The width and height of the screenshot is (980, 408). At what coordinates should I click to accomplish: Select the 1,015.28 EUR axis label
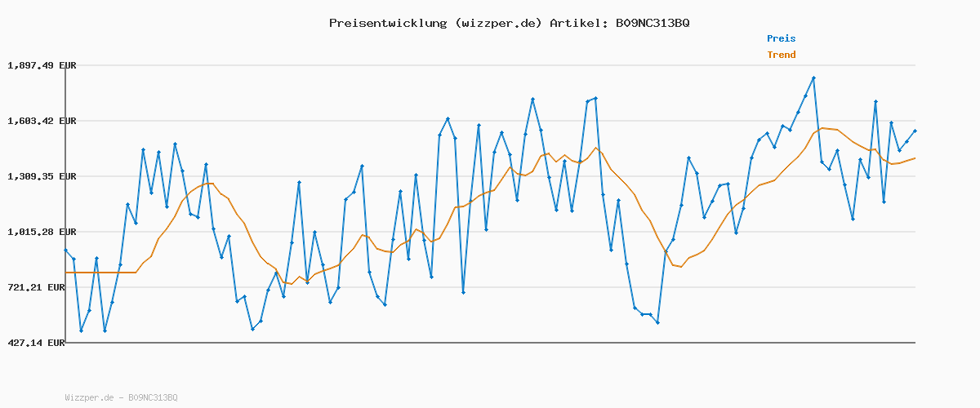point(42,232)
